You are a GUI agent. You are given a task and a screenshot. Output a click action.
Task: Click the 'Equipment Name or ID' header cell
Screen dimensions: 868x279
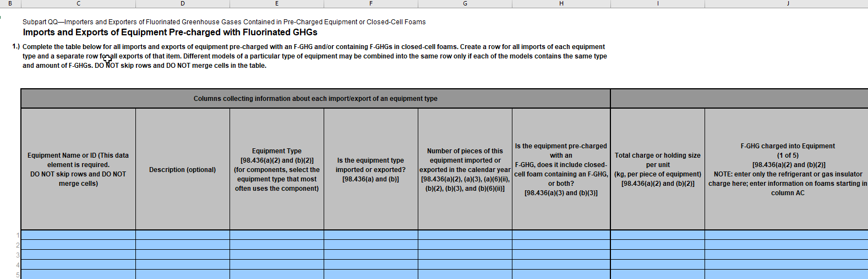(x=78, y=169)
